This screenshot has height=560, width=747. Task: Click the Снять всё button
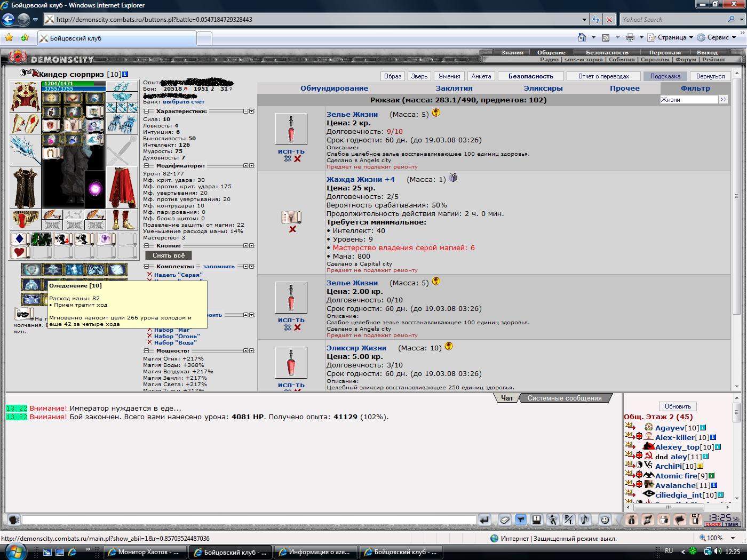pyautogui.click(x=169, y=255)
